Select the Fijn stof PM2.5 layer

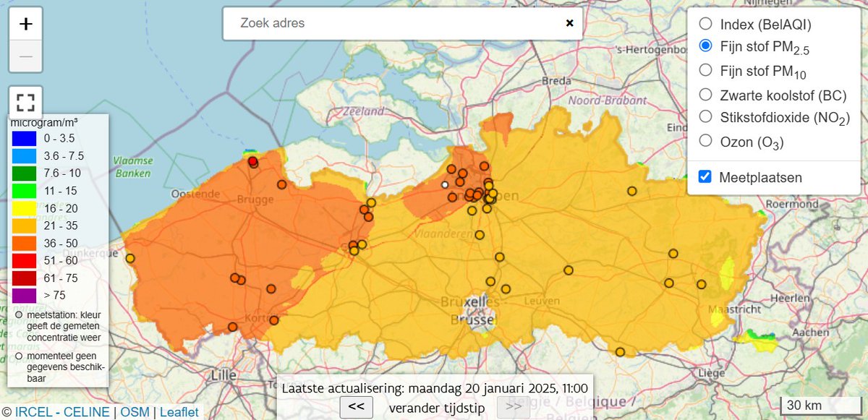pos(705,46)
